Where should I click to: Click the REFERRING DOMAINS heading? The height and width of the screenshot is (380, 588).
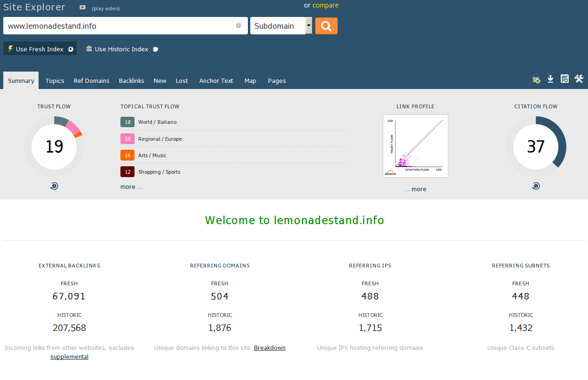click(220, 266)
